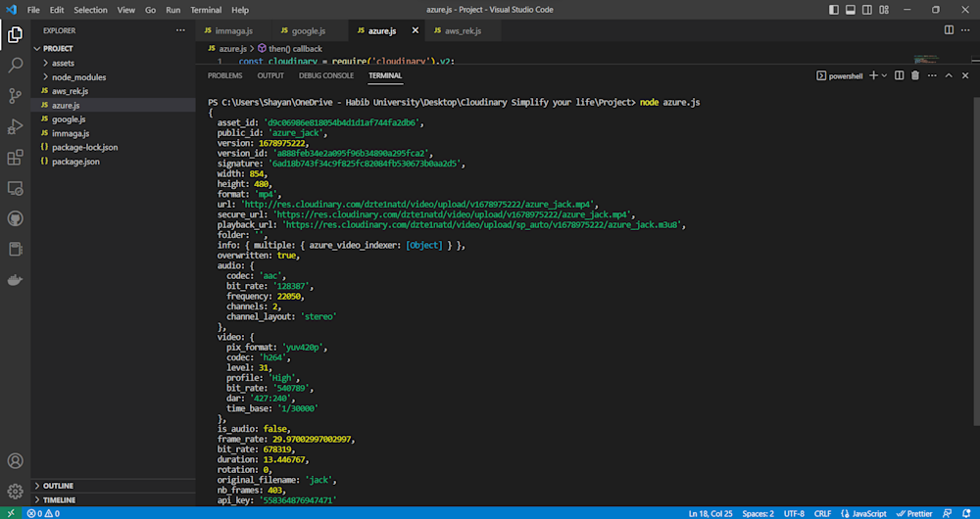Open the Terminal menu
Image resolution: width=980 pixels, height=519 pixels.
(x=206, y=10)
